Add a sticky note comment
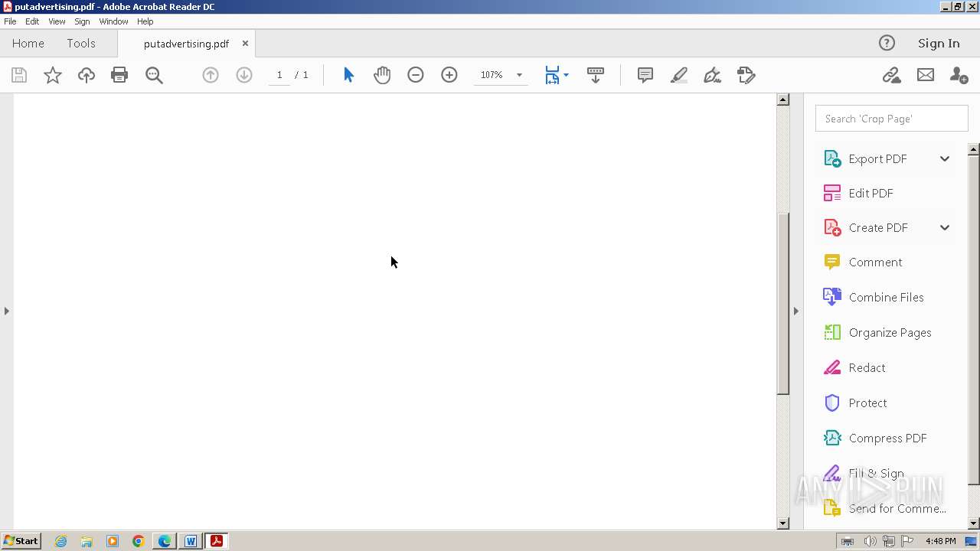 [x=645, y=75]
